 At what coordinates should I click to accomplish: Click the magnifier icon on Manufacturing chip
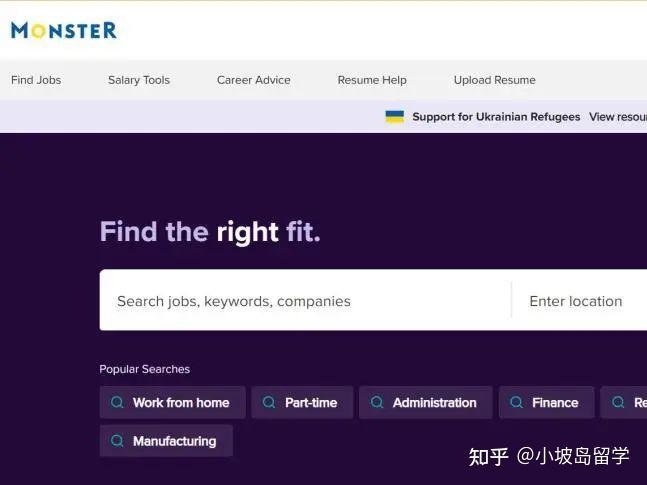[x=117, y=440]
